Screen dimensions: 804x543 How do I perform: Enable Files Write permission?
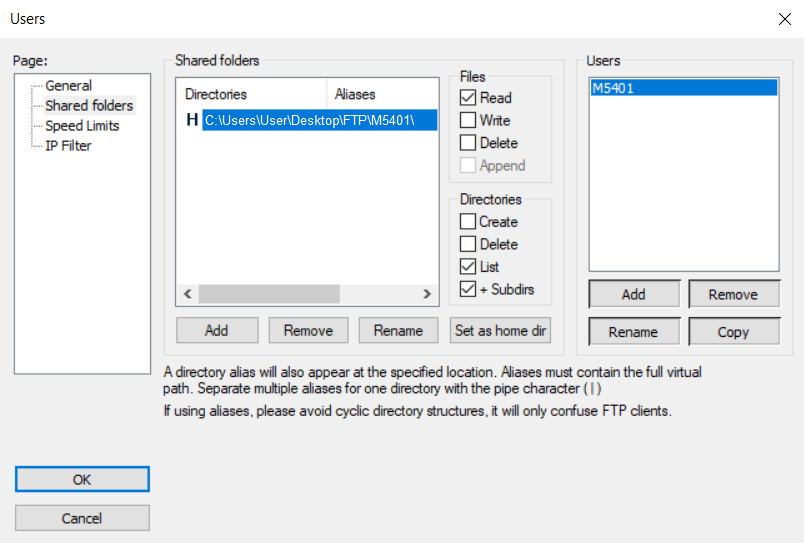468,120
